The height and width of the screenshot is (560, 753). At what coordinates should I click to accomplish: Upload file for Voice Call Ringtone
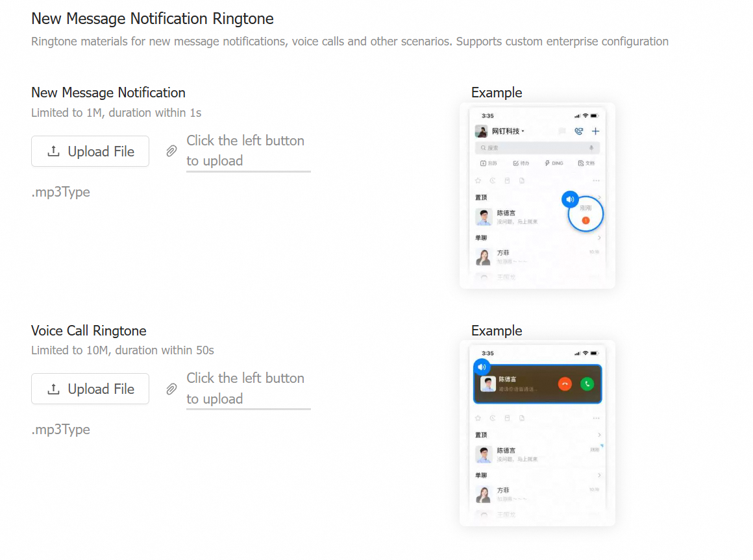(90, 389)
